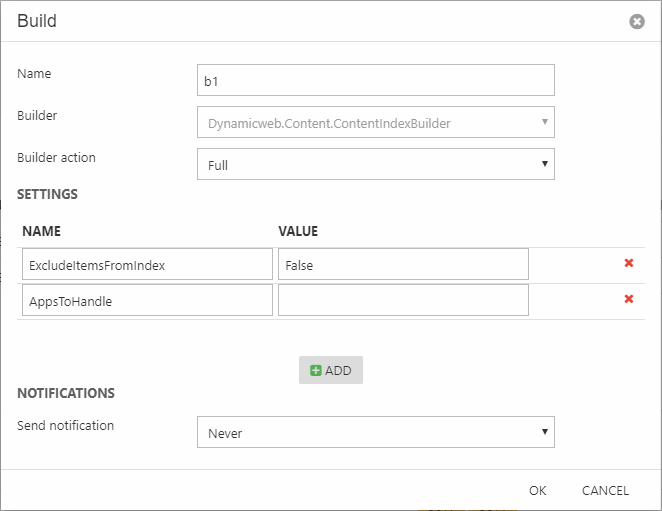This screenshot has height=511, width=662.
Task: Click the NAME column header in settings
Action: click(41, 231)
